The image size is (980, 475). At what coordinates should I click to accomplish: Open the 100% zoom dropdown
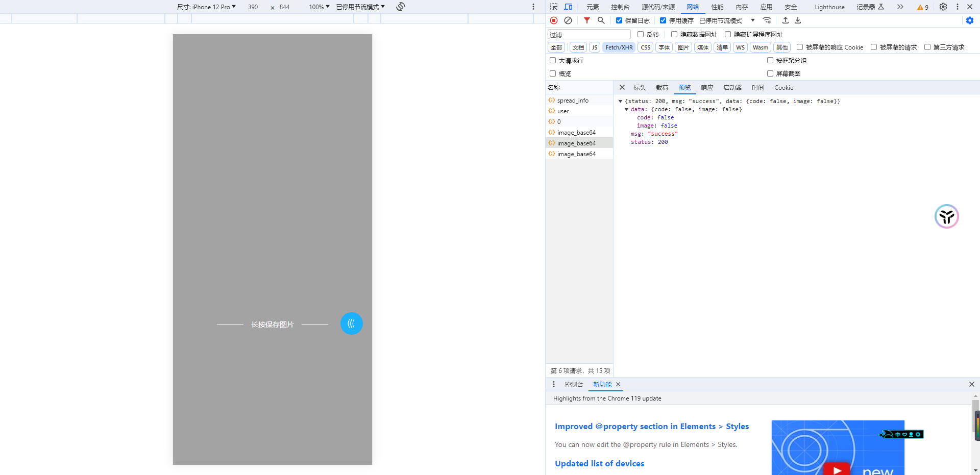pyautogui.click(x=319, y=7)
